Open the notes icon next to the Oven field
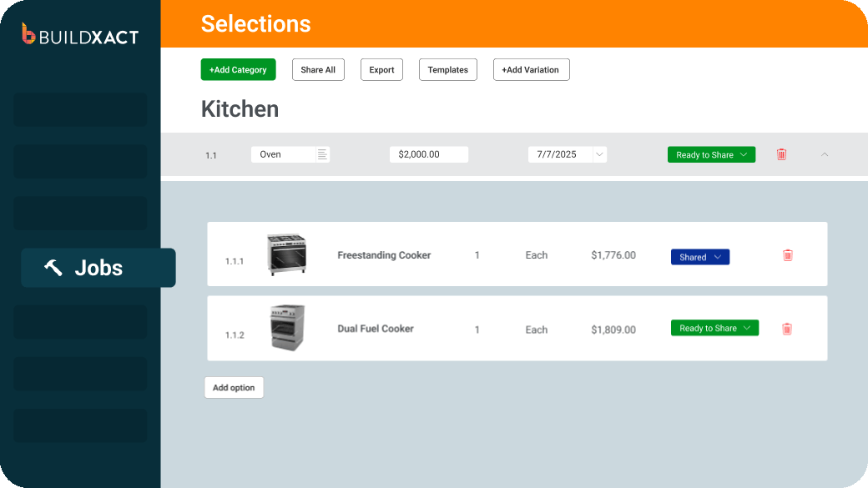868x488 pixels. [x=322, y=154]
